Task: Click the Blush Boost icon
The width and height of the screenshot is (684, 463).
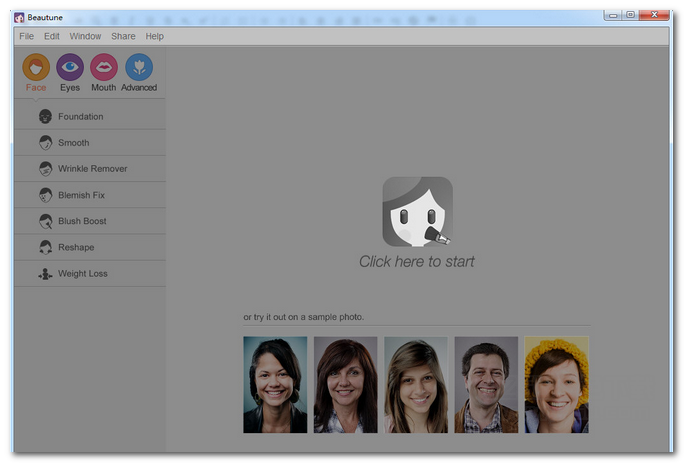Action: pyautogui.click(x=45, y=221)
